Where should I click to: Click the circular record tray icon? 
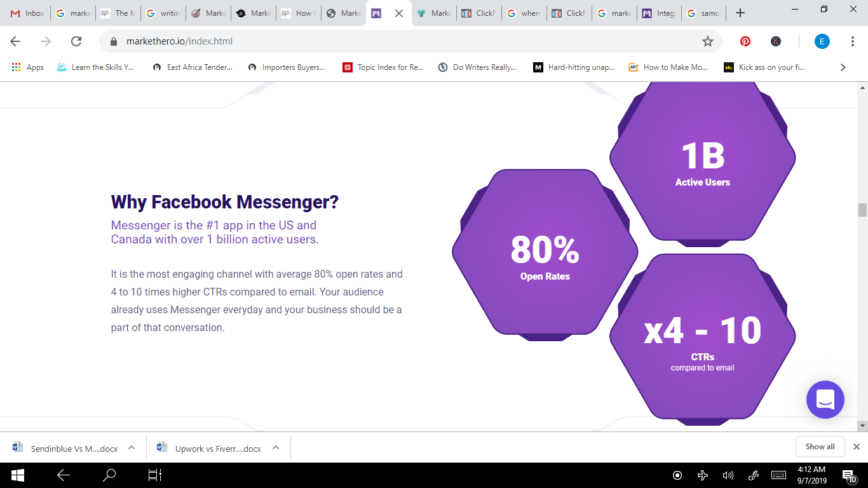(677, 475)
